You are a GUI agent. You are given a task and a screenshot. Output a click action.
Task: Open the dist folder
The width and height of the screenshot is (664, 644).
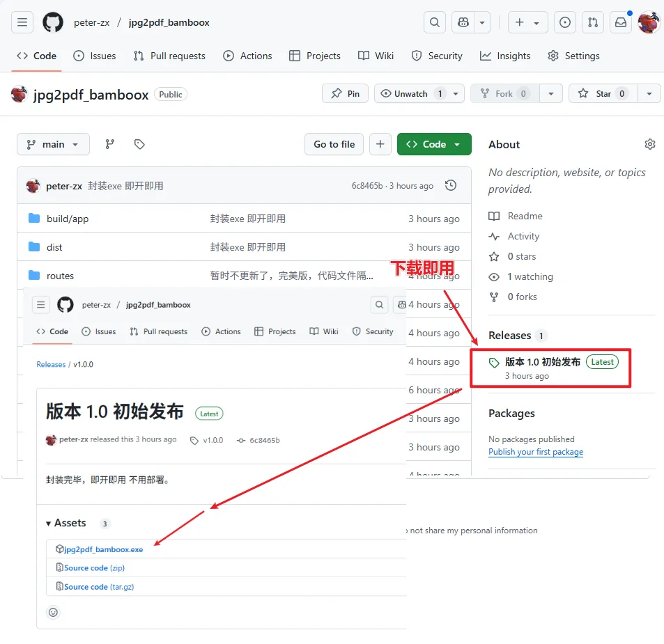click(x=54, y=247)
